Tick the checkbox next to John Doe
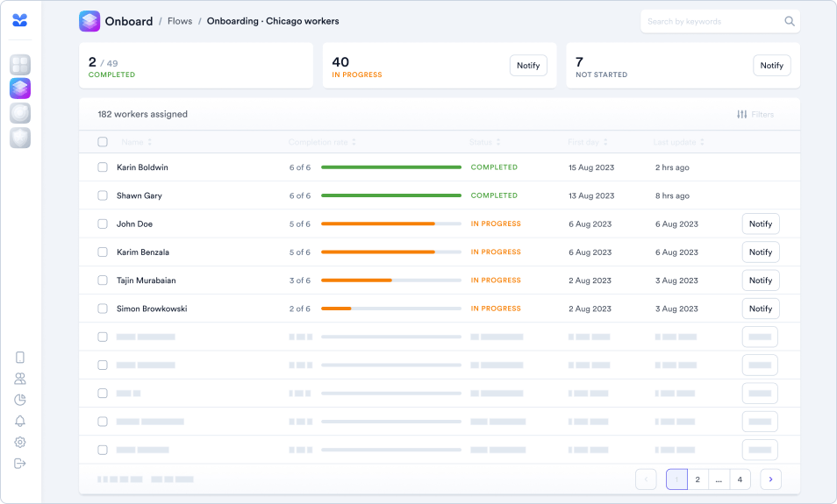The height and width of the screenshot is (504, 837). click(103, 224)
